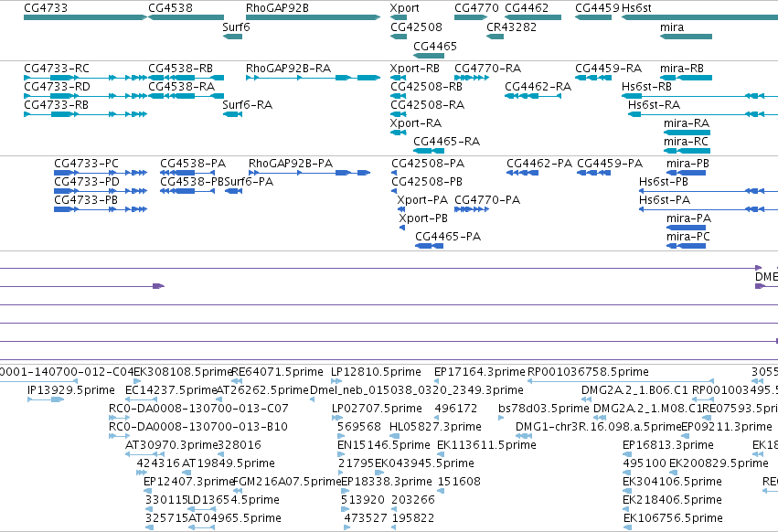Select the mira-RA transcript
The image size is (778, 532).
click(687, 133)
